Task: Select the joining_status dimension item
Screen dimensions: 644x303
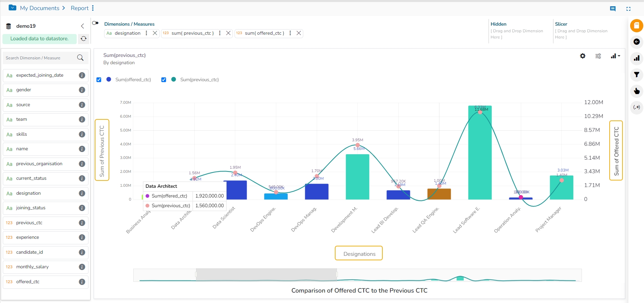Action: click(x=45, y=208)
